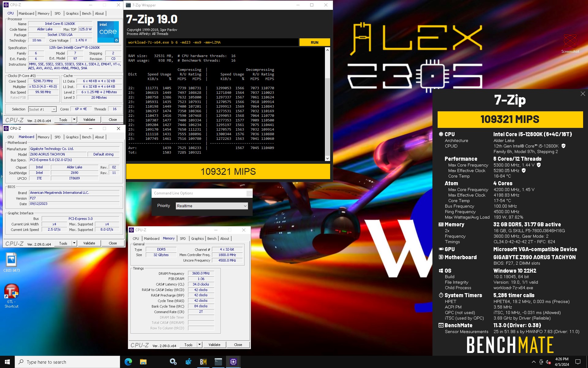Close the Command Line Options panel
The height and width of the screenshot is (368, 588).
[249, 193]
